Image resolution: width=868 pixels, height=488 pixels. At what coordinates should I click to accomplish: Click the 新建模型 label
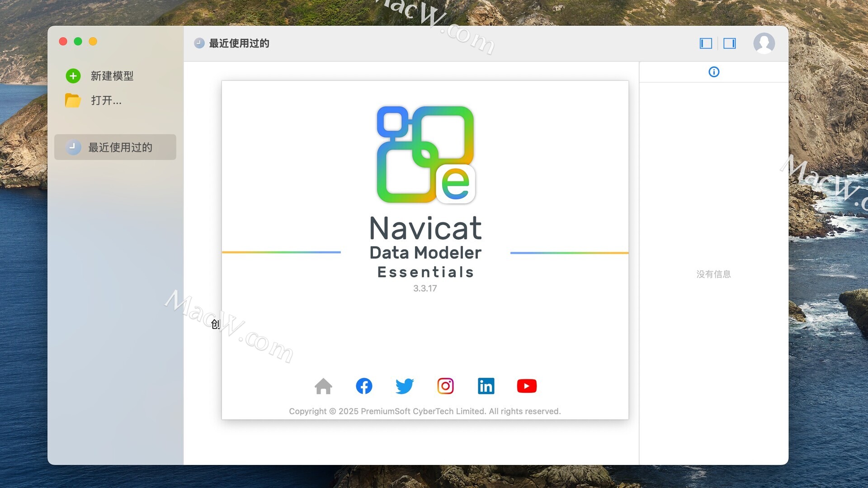[112, 76]
